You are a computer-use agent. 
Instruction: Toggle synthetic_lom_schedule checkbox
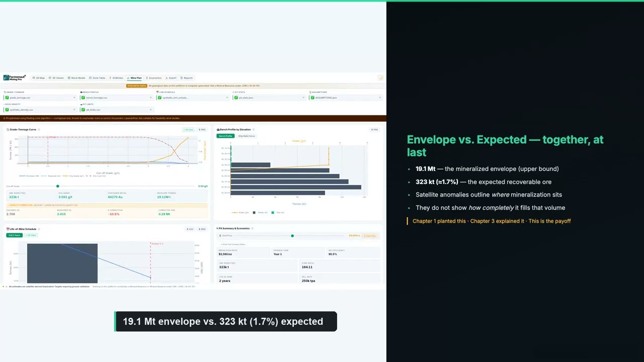coord(159,98)
